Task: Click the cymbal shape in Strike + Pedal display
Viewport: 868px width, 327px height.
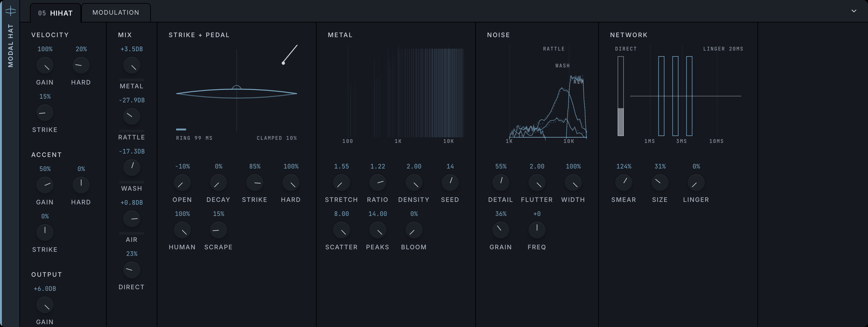Action: (x=237, y=92)
